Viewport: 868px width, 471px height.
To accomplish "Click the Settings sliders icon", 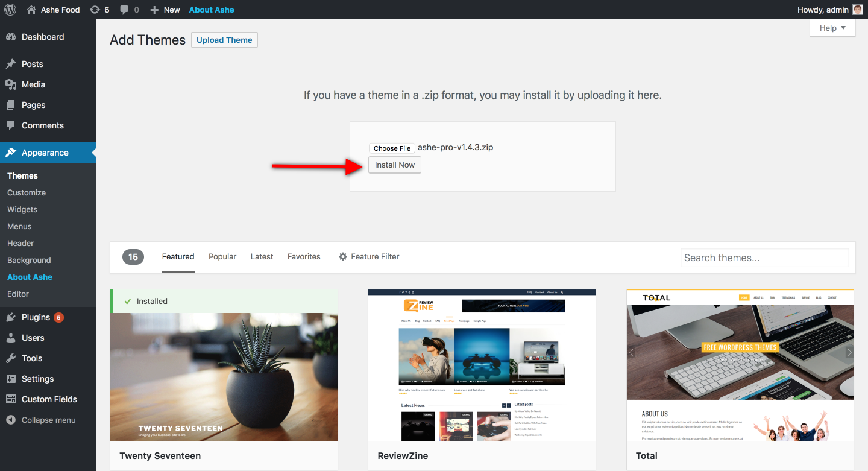I will (x=11, y=379).
